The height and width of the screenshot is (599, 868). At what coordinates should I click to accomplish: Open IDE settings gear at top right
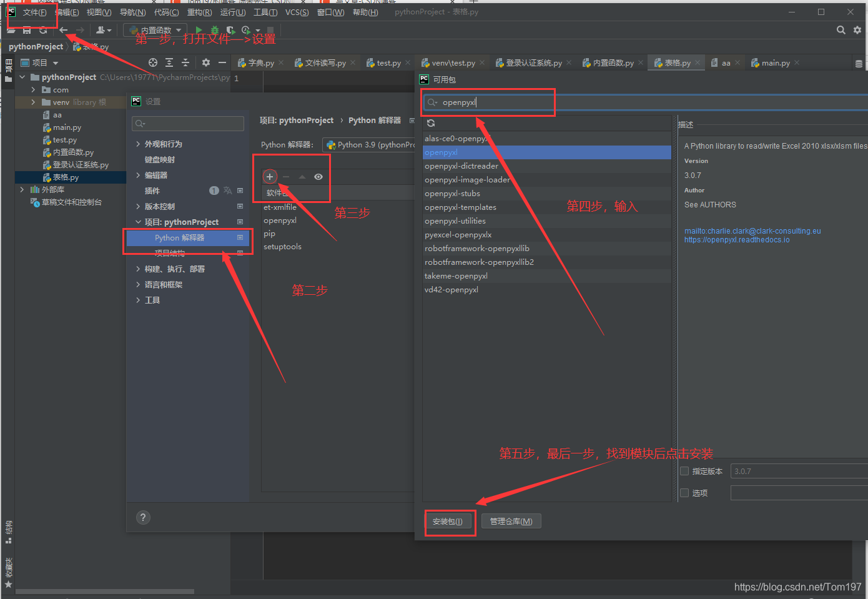click(x=857, y=30)
